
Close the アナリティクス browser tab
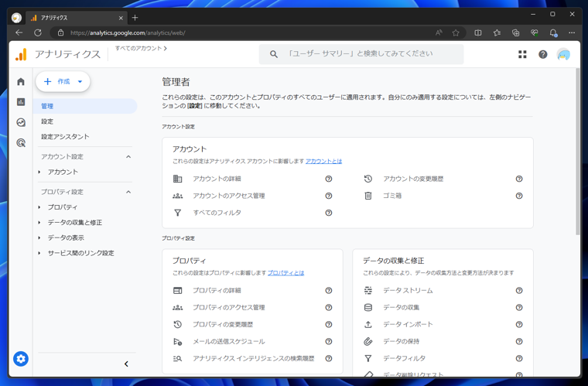[121, 18]
